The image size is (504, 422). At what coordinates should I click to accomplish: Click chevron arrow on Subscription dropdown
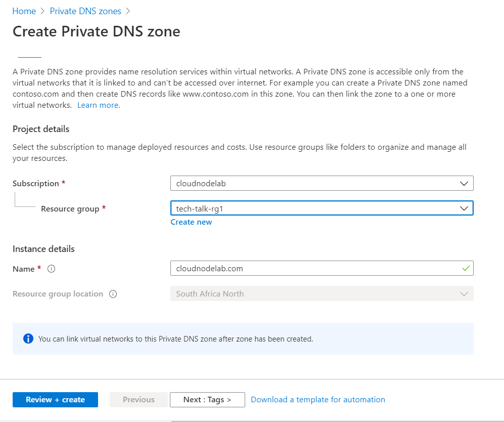coord(464,184)
